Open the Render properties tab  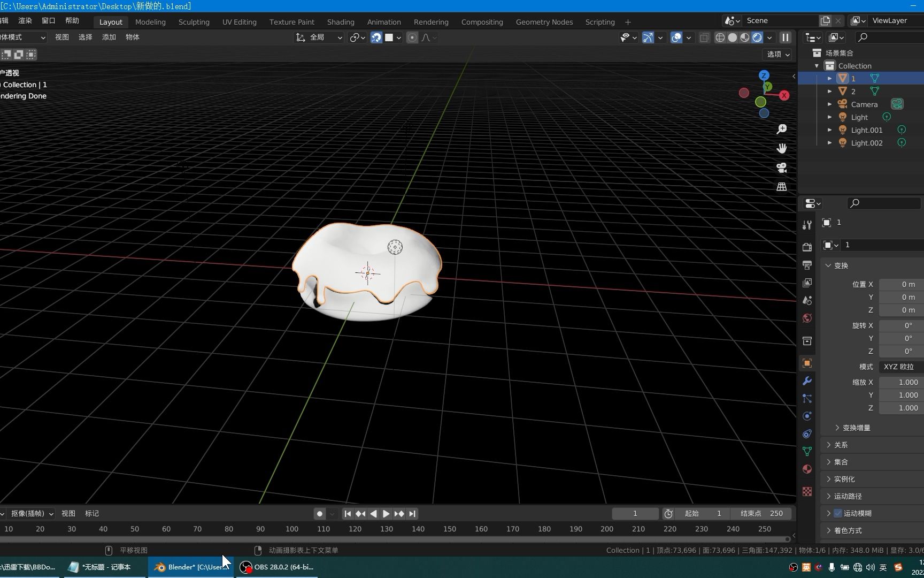[807, 247]
